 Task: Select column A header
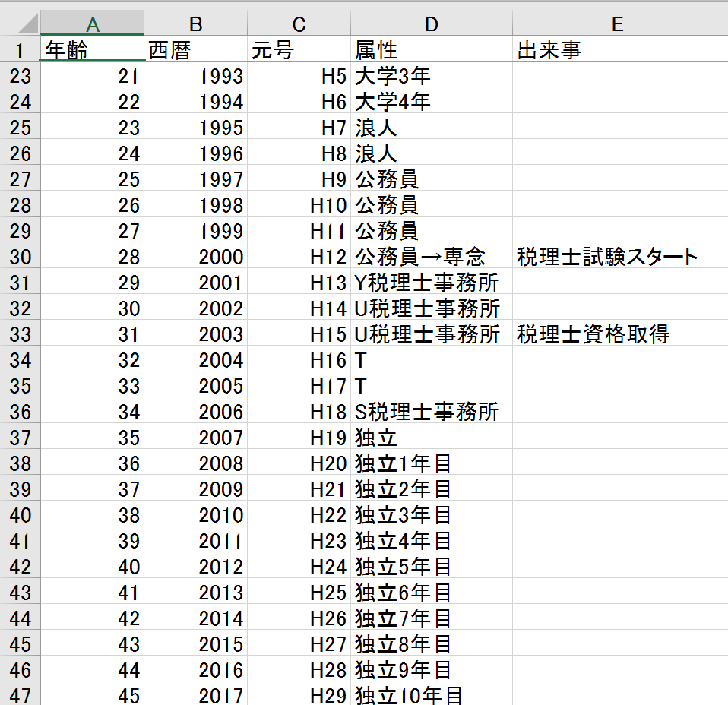pos(93,24)
